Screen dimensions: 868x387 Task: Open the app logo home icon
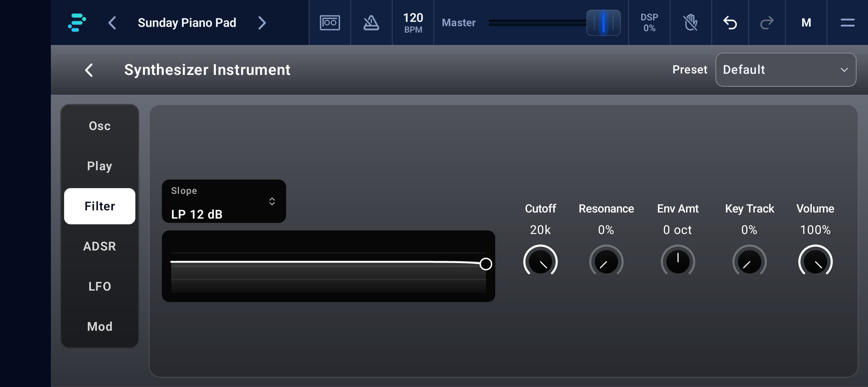pos(77,23)
